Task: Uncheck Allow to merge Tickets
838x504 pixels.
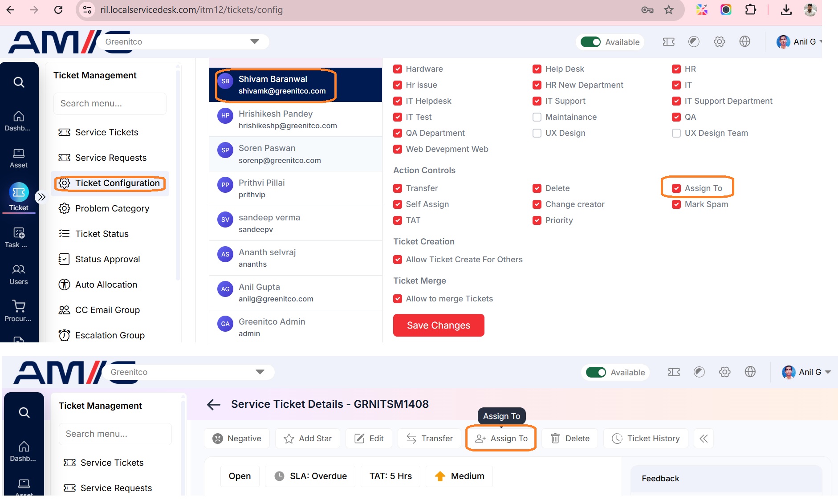Action: 398,299
